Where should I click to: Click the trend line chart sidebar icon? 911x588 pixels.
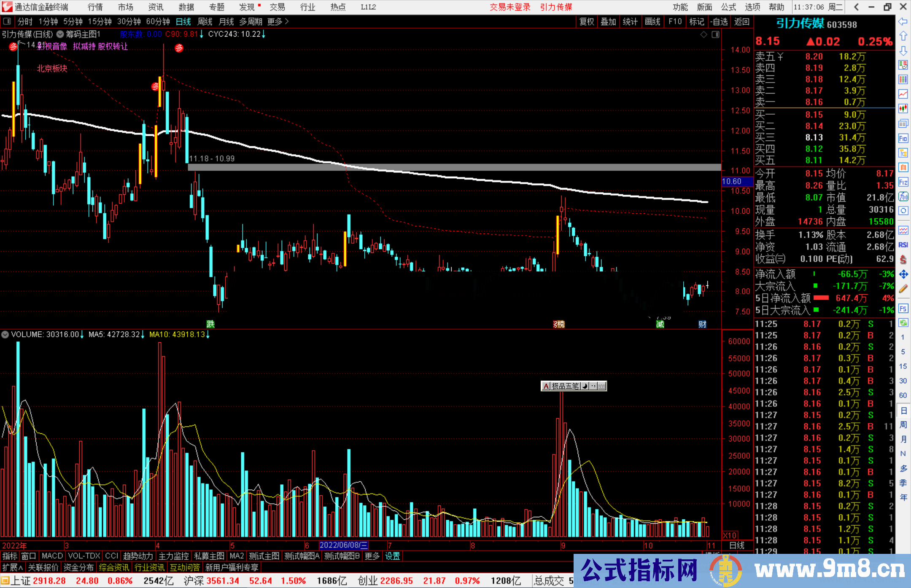903,94
